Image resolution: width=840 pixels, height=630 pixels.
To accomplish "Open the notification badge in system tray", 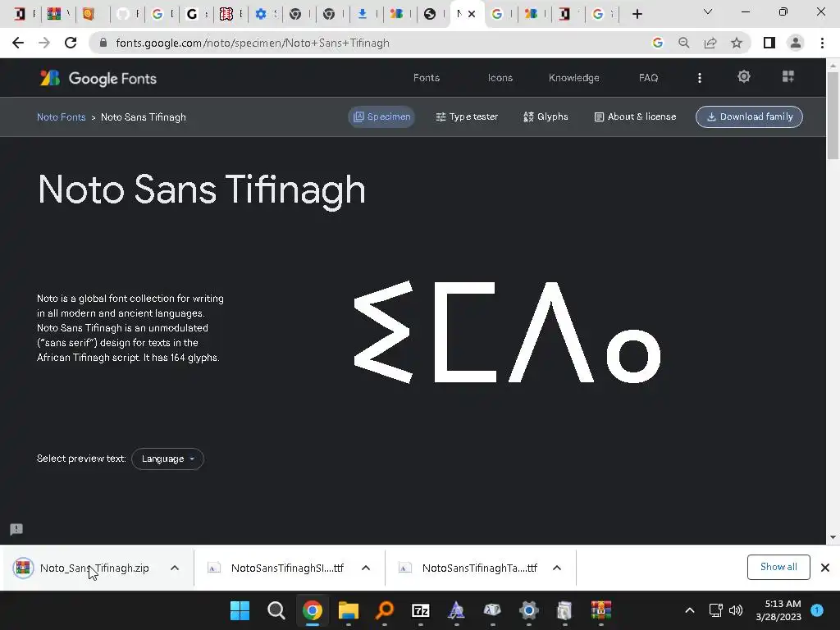I will 817,610.
